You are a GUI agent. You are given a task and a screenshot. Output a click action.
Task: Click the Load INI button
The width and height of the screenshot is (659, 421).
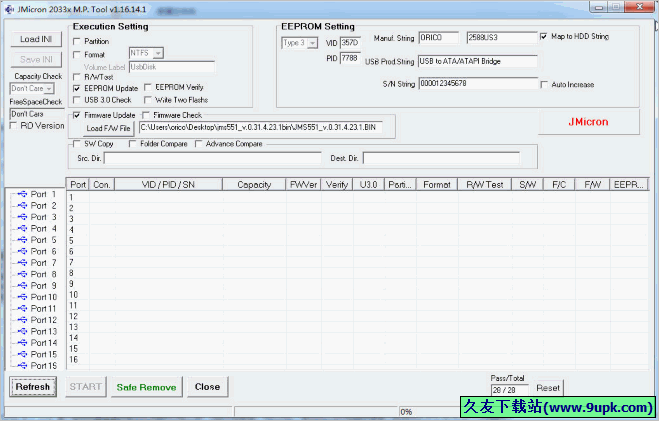(36, 39)
